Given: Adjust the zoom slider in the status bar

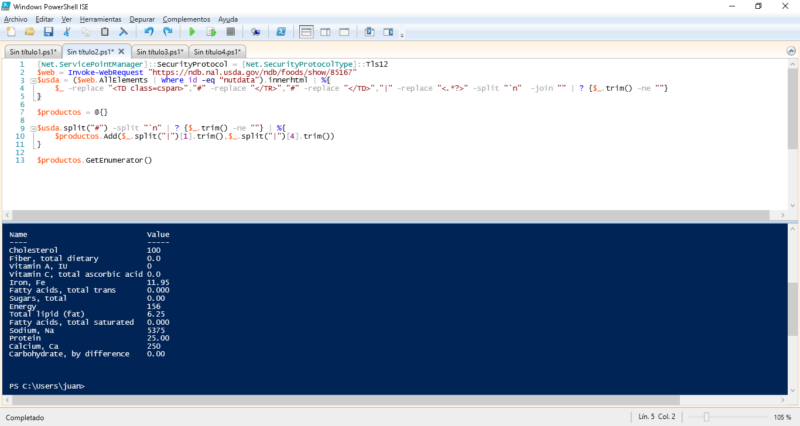Looking at the screenshot, I should coord(705,416).
